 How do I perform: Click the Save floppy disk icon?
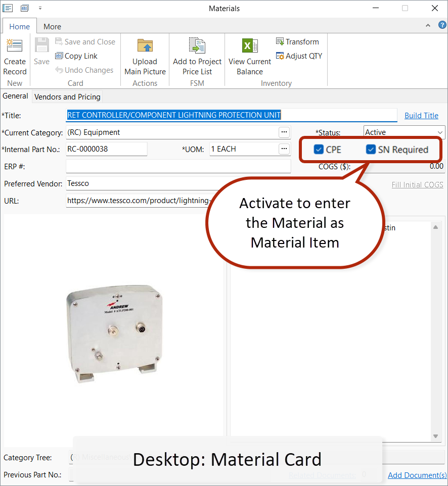point(41,45)
